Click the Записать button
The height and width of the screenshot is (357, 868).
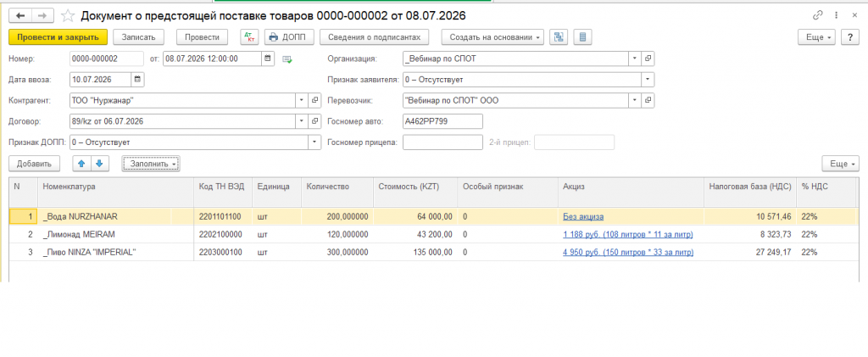pyautogui.click(x=139, y=37)
